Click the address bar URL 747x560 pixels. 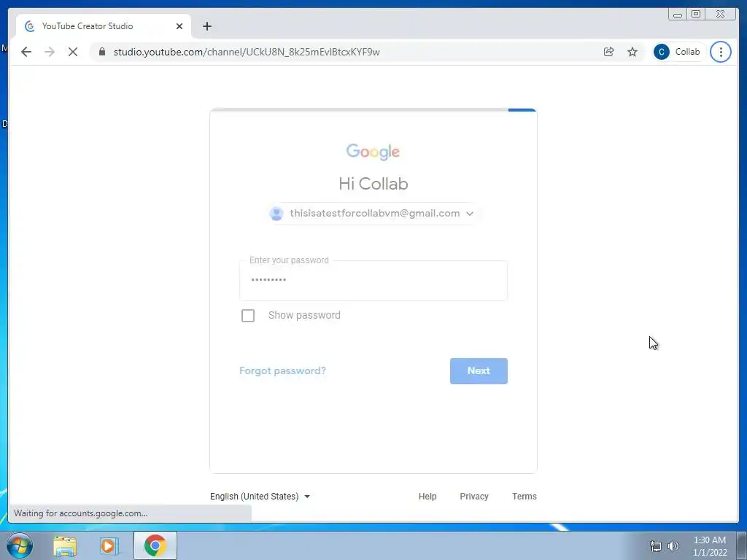pyautogui.click(x=247, y=52)
